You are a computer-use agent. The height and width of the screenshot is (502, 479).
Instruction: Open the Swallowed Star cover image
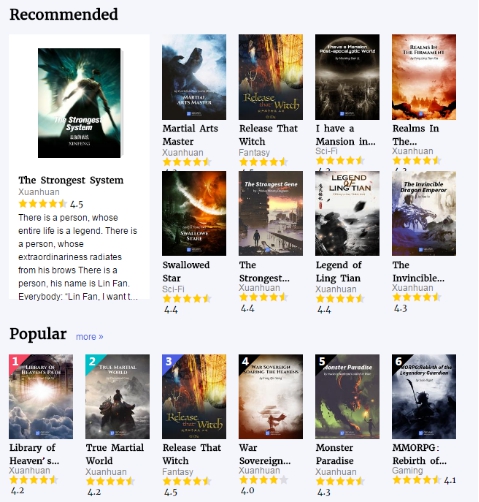tap(194, 213)
